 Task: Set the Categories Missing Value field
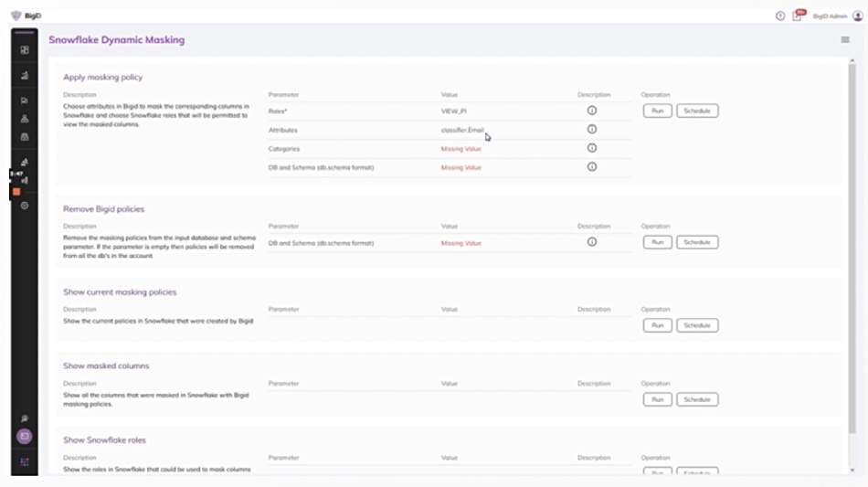tap(461, 149)
